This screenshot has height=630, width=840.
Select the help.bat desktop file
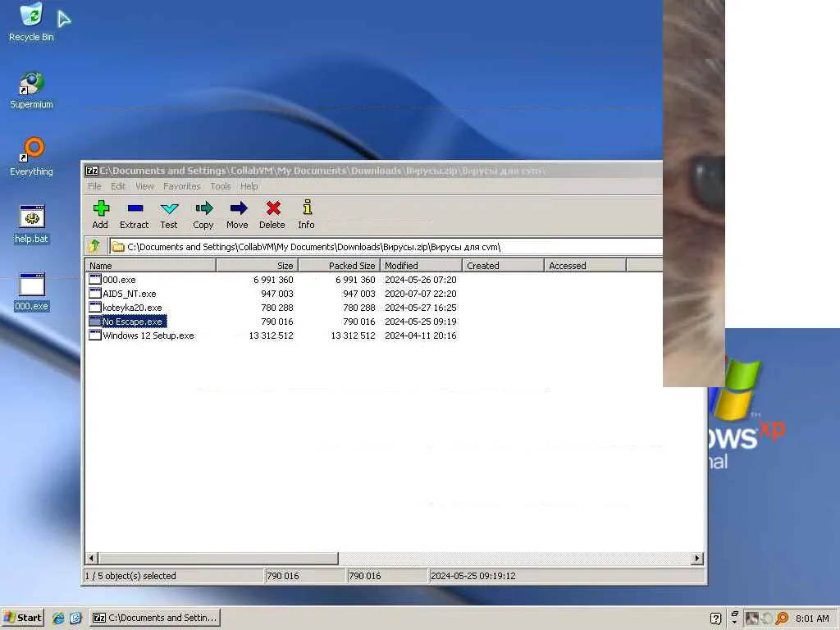point(32,224)
